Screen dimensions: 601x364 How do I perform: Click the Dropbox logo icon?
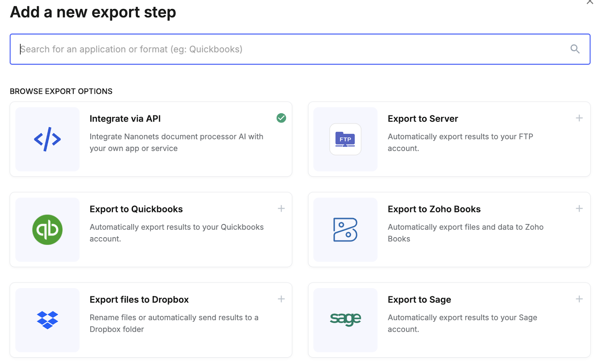[x=47, y=320]
